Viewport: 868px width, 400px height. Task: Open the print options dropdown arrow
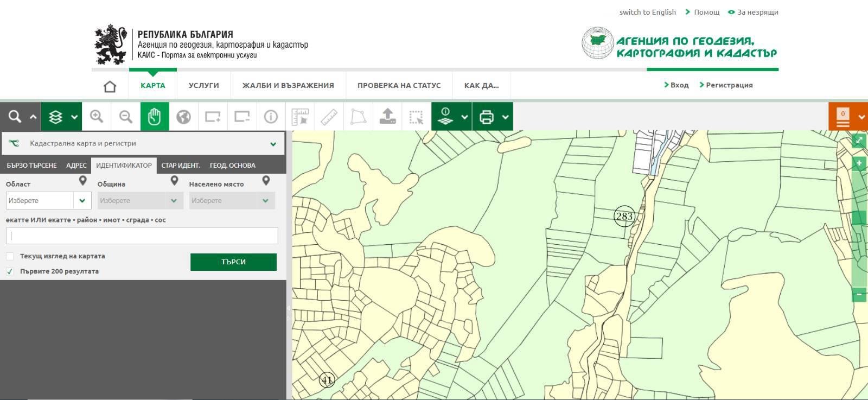(505, 117)
